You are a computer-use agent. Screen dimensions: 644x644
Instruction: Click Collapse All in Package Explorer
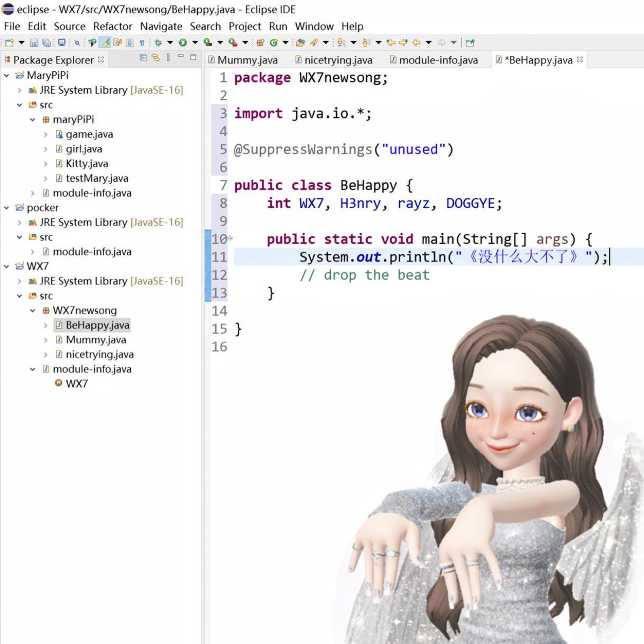tap(143, 58)
